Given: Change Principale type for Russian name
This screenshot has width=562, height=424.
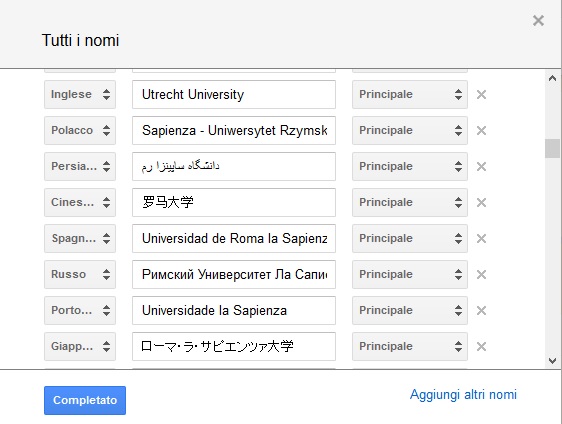Looking at the screenshot, I should tap(410, 275).
